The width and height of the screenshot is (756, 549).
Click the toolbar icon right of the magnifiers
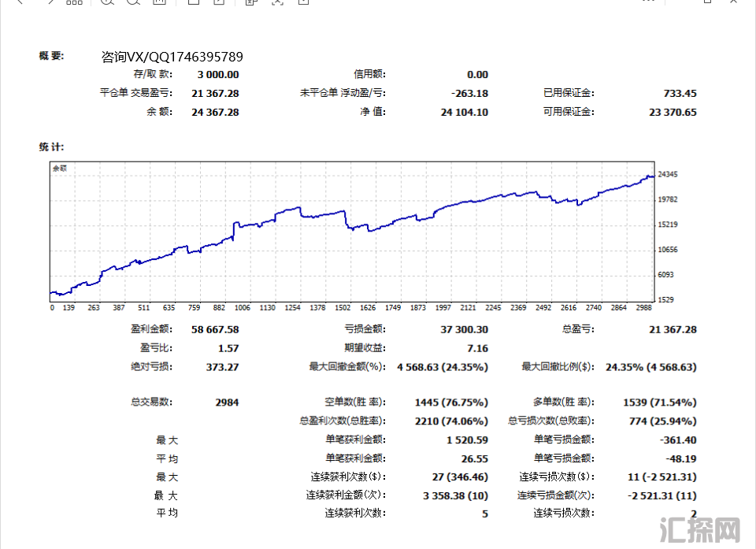click(159, 2)
